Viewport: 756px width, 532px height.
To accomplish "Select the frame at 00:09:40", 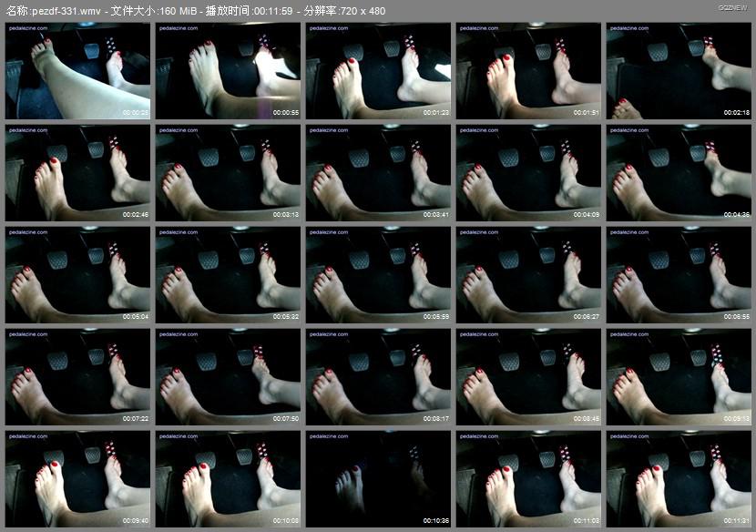I will 77,479.
